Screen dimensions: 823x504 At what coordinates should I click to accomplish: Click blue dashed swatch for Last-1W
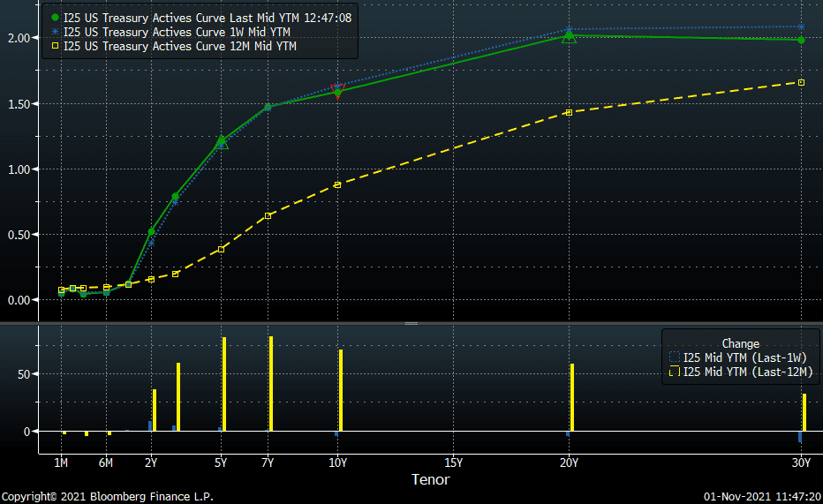coord(675,357)
